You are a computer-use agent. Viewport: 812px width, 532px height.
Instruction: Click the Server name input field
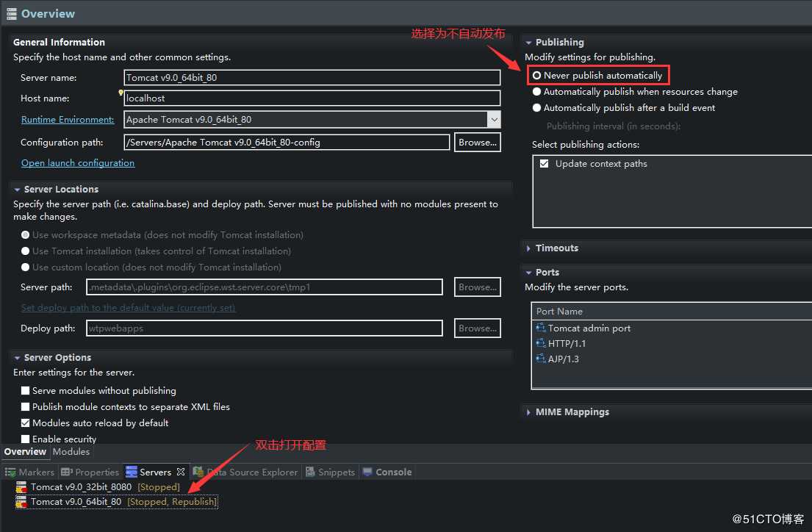tap(312, 78)
